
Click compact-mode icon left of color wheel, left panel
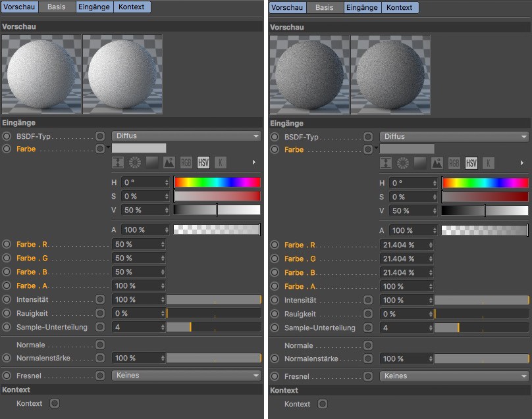coord(118,162)
